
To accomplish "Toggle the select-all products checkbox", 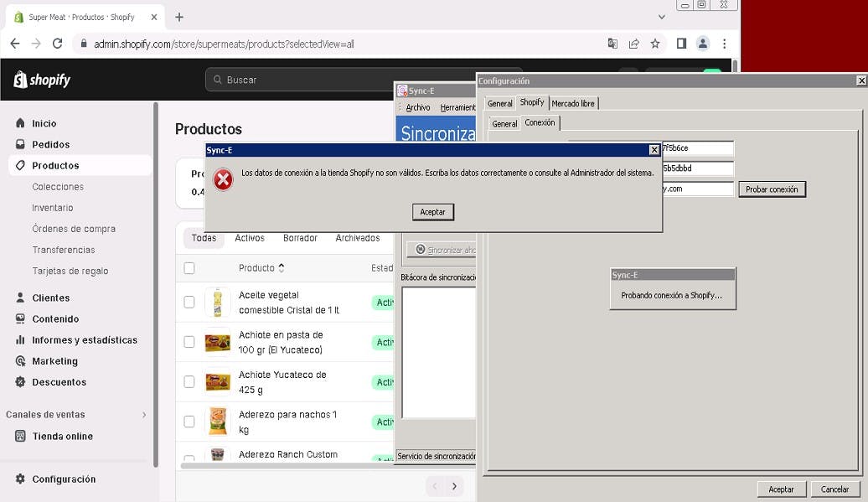I will [x=189, y=268].
